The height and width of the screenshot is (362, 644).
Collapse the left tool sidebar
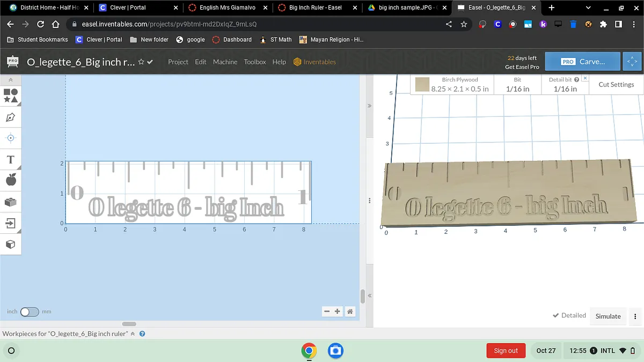pyautogui.click(x=11, y=79)
